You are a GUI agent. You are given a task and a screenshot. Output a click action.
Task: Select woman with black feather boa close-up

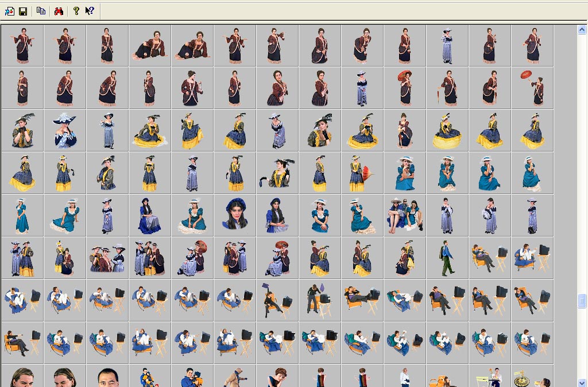click(277, 173)
